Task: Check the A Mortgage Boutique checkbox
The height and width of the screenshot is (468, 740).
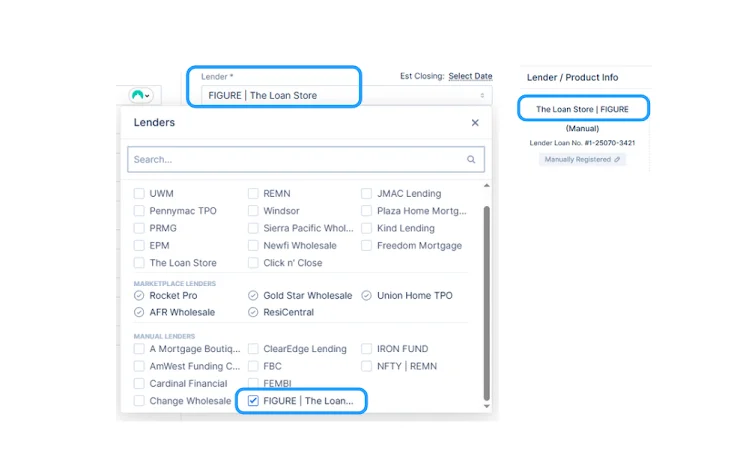Action: tap(139, 349)
